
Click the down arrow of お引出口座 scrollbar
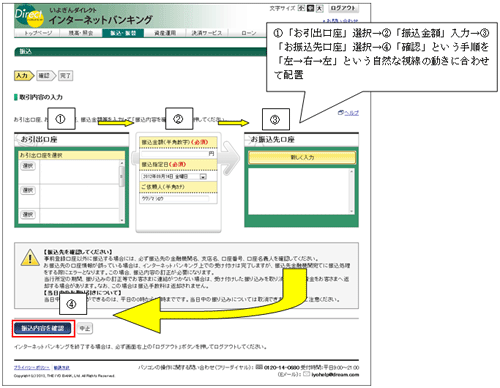point(122,220)
